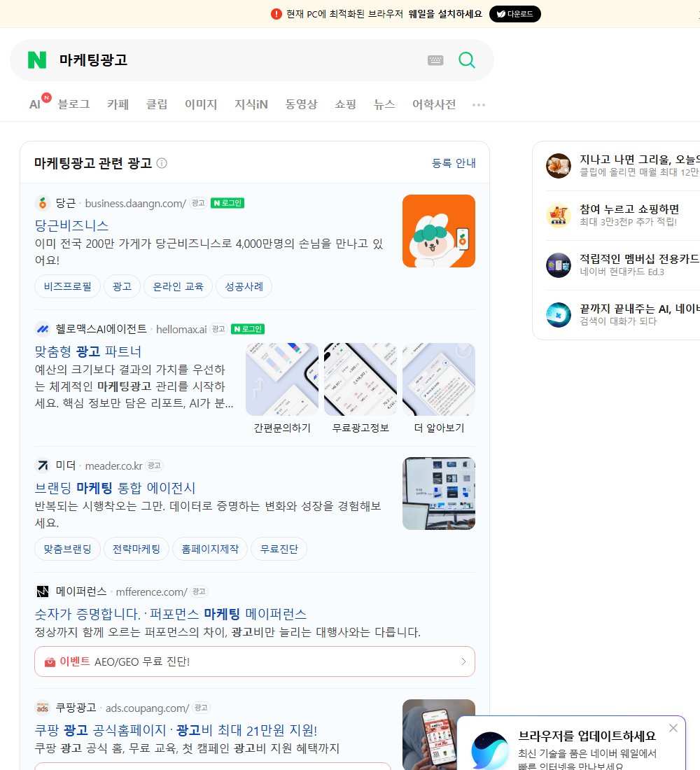Click the shopping cart icon for 참여 누르고 쇼핑하면

tap(559, 215)
